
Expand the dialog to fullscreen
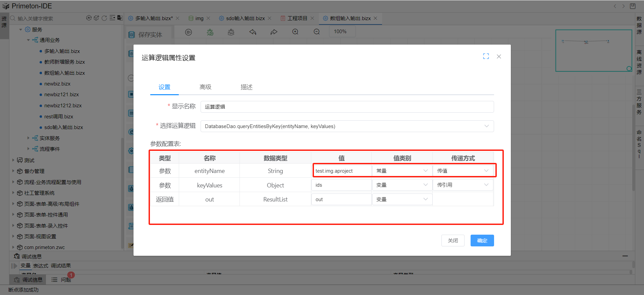point(486,56)
